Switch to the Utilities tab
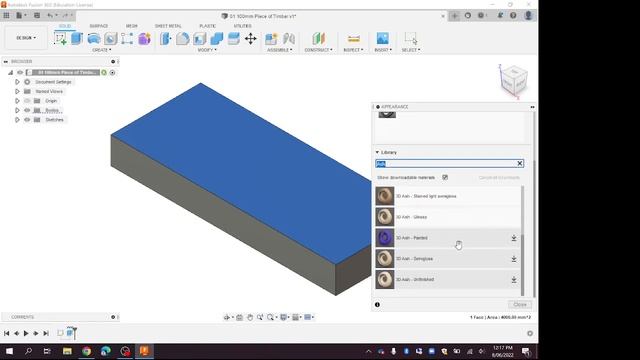Image resolution: width=640 pixels, height=360 pixels. coord(242,26)
